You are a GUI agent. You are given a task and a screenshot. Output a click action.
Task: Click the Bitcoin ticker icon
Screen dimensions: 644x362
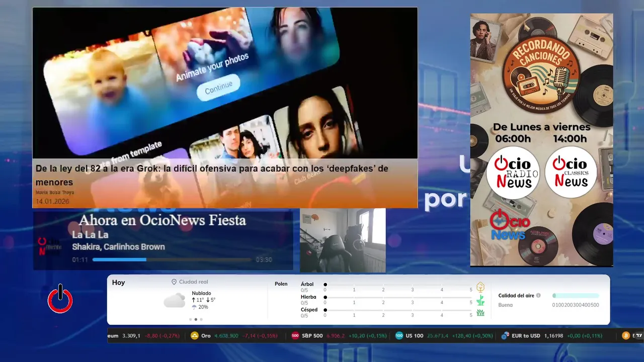(626, 336)
